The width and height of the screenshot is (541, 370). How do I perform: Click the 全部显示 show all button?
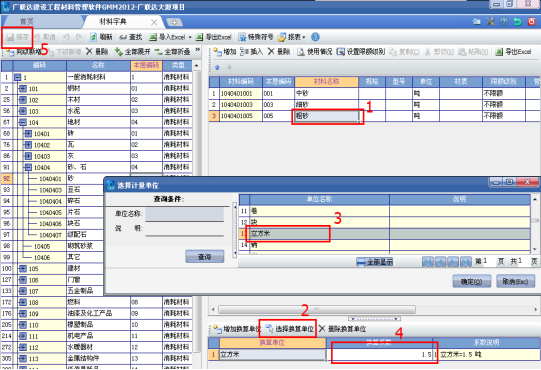pos(375,262)
